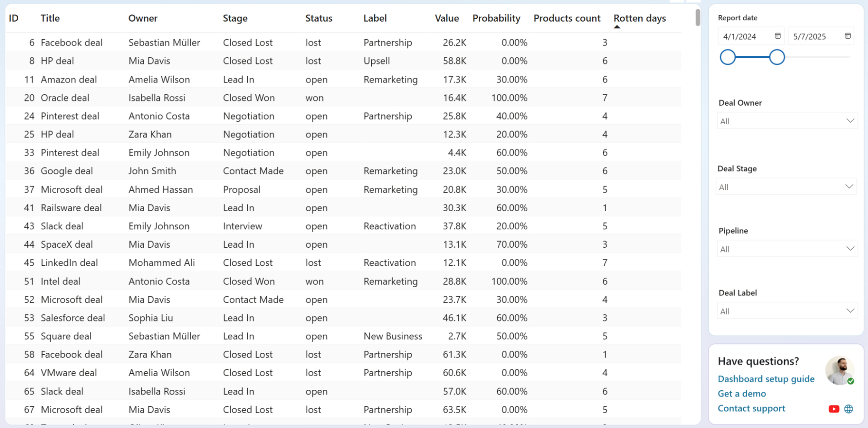Viewport: 868px width, 428px height.
Task: Follow the Get a demo link
Action: (x=742, y=394)
